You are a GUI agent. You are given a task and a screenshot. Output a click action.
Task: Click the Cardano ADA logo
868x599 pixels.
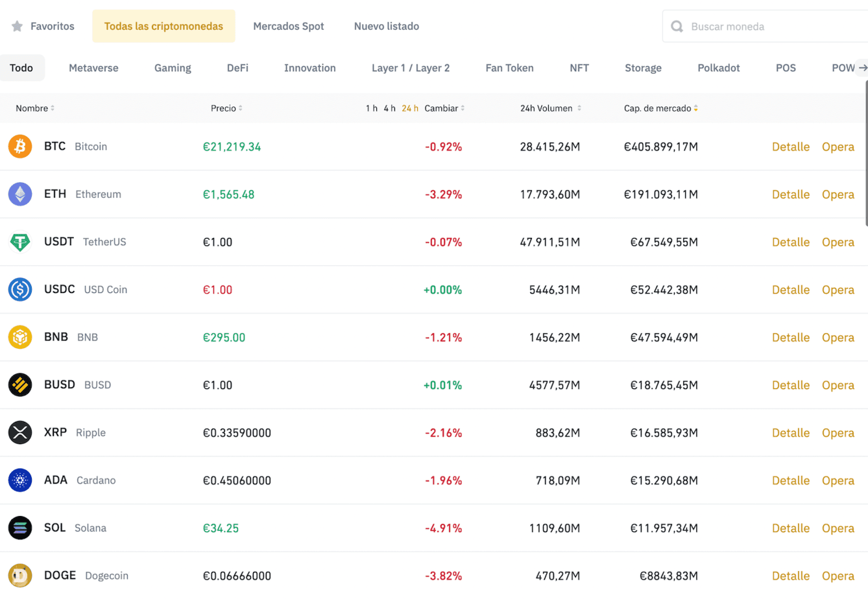pyautogui.click(x=20, y=480)
